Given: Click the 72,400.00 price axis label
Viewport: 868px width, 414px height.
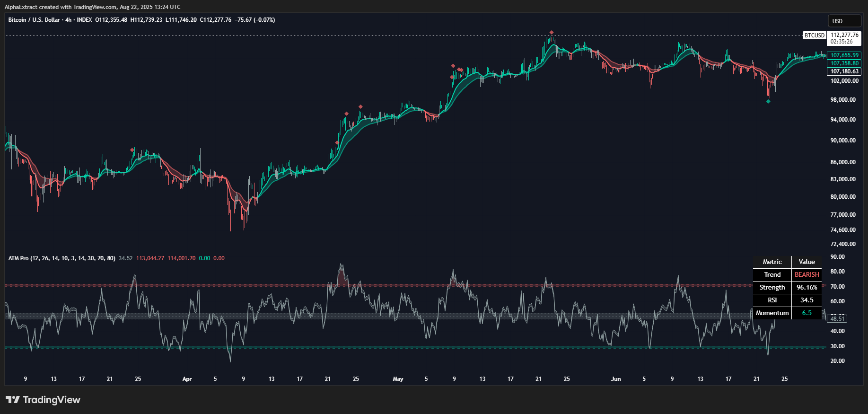Looking at the screenshot, I should pyautogui.click(x=843, y=244).
